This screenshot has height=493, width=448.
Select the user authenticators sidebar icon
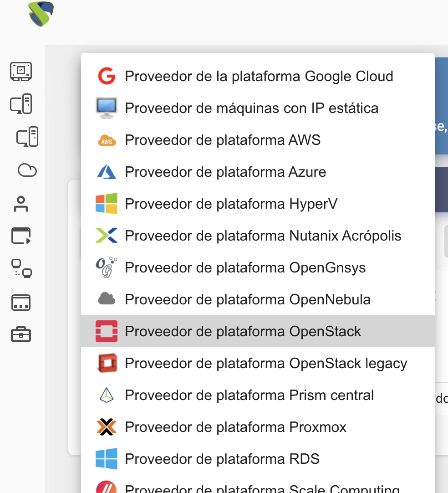[21, 204]
